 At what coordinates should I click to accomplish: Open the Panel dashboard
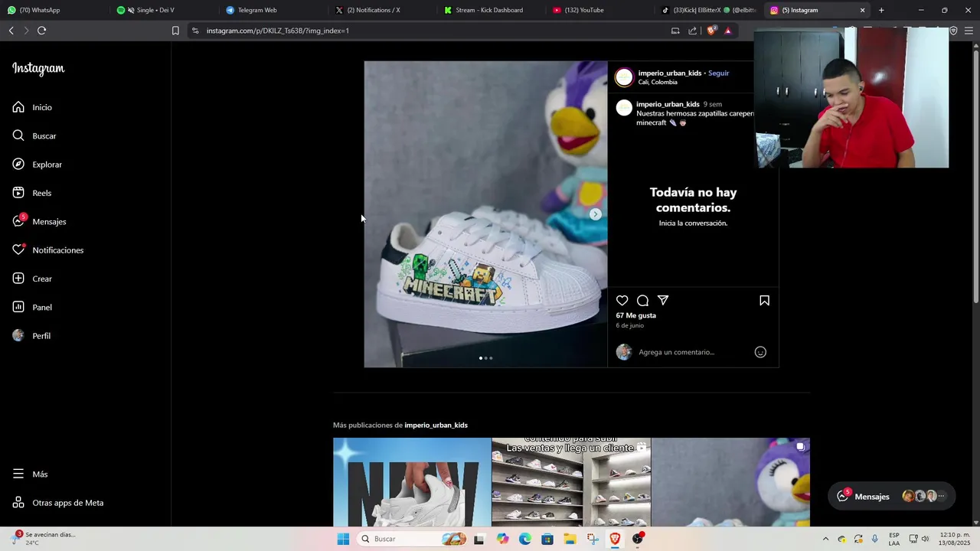click(x=32, y=307)
